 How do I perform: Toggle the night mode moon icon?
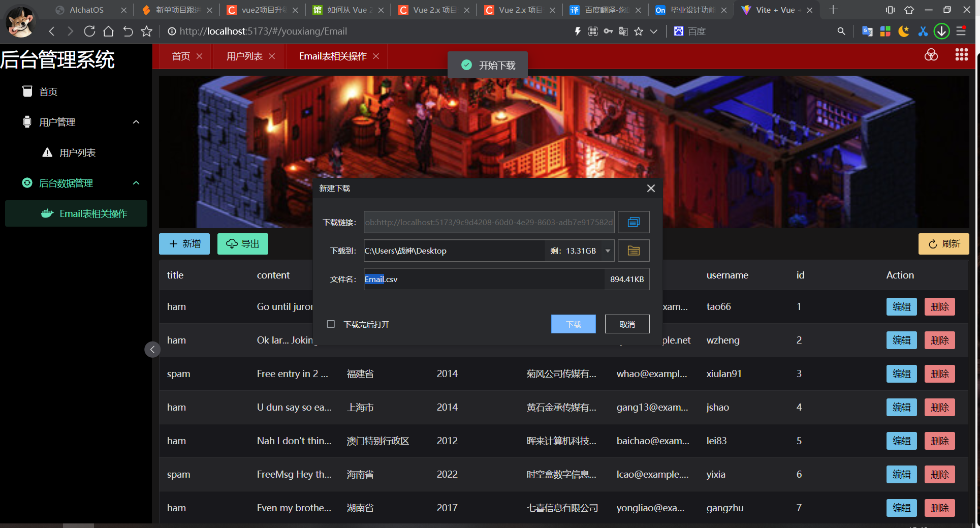[904, 32]
